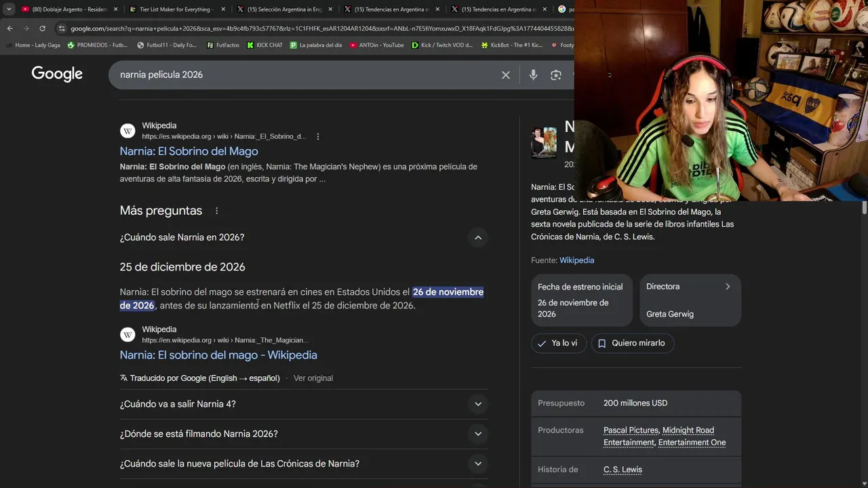Image resolution: width=868 pixels, height=488 pixels.
Task: Mark movie as Ya lo vi
Action: pyautogui.click(x=557, y=343)
